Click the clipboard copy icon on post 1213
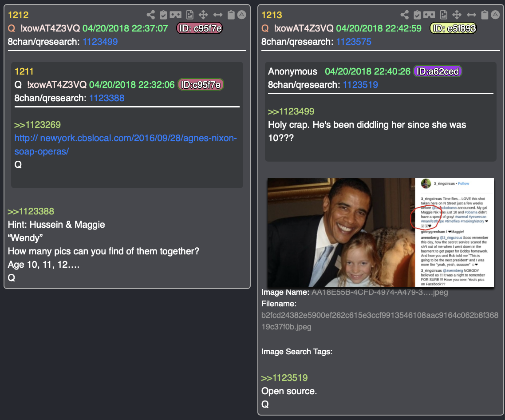This screenshot has width=505, height=420. 485,15
